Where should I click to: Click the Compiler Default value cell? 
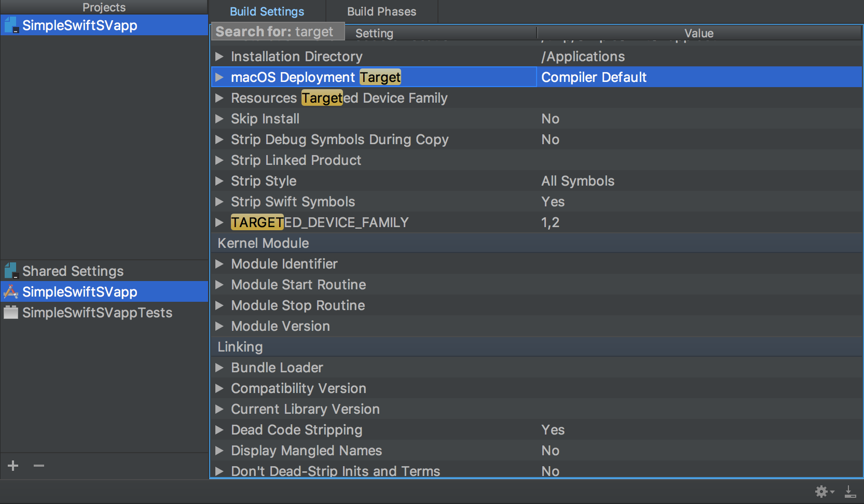[594, 77]
